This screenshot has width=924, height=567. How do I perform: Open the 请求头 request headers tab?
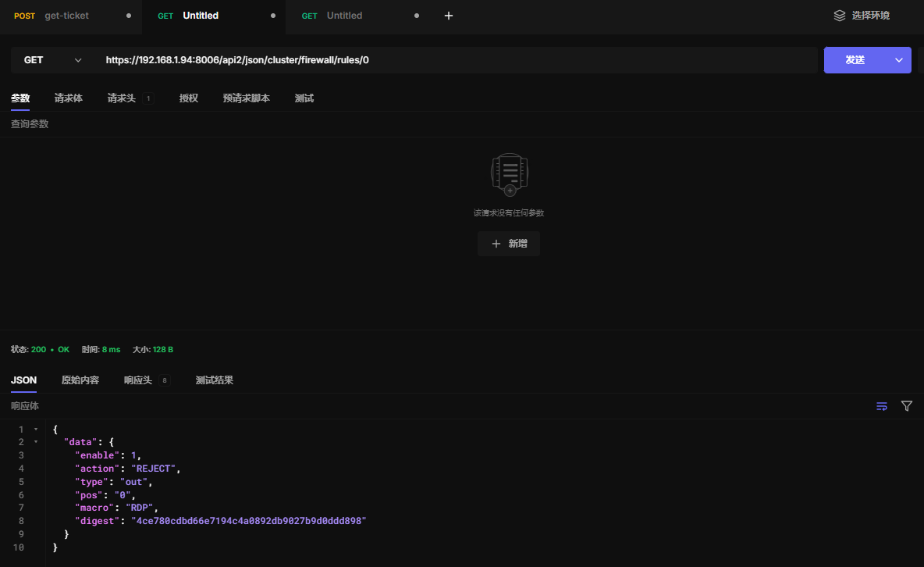(x=122, y=98)
